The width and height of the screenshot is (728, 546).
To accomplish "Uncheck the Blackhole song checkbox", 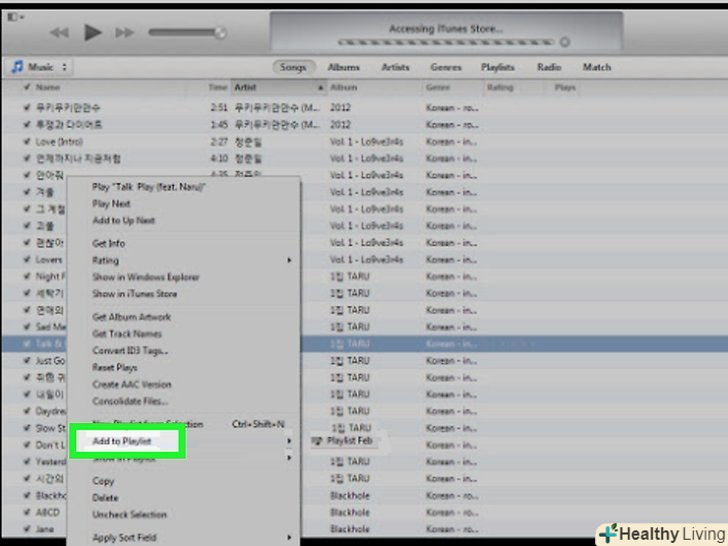I will (27, 495).
